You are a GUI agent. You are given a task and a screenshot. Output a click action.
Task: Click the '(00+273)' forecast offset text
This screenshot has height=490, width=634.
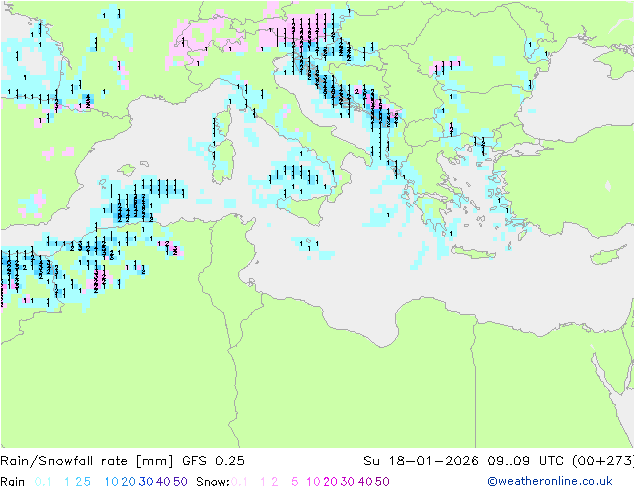pos(603,460)
